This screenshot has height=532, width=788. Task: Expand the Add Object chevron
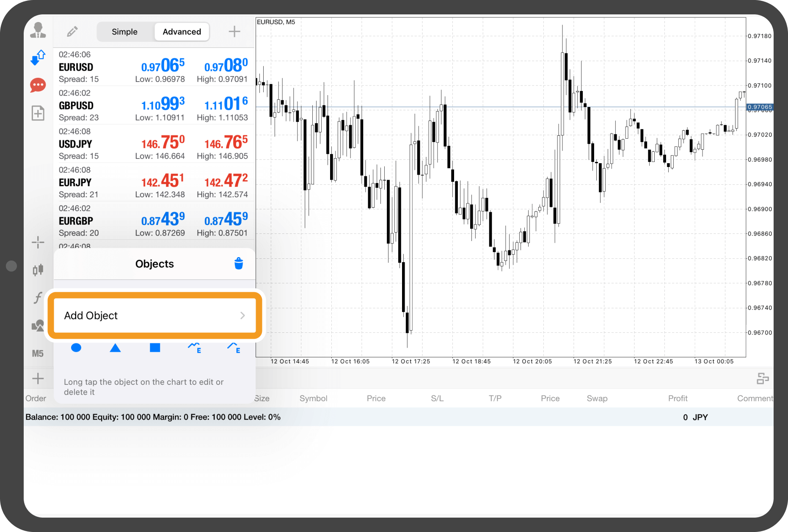pyautogui.click(x=242, y=315)
